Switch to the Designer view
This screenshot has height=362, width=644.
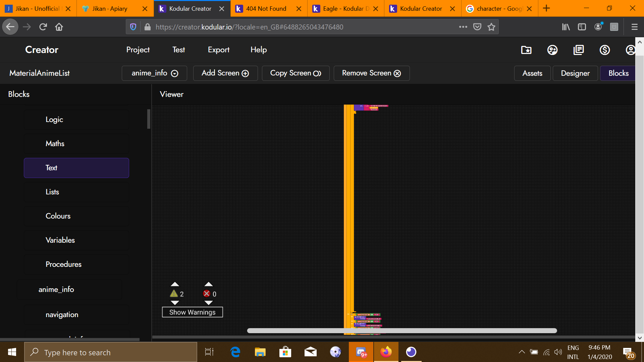click(575, 73)
